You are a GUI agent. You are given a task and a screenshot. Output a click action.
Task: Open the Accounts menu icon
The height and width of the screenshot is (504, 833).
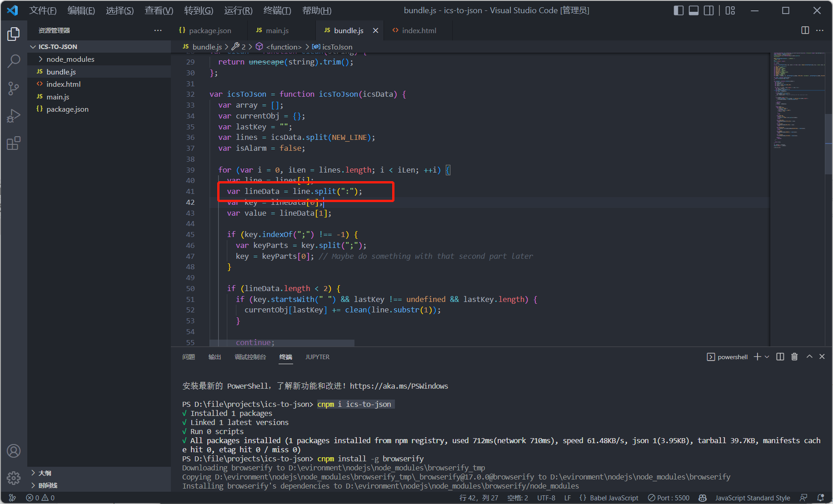pyautogui.click(x=14, y=451)
